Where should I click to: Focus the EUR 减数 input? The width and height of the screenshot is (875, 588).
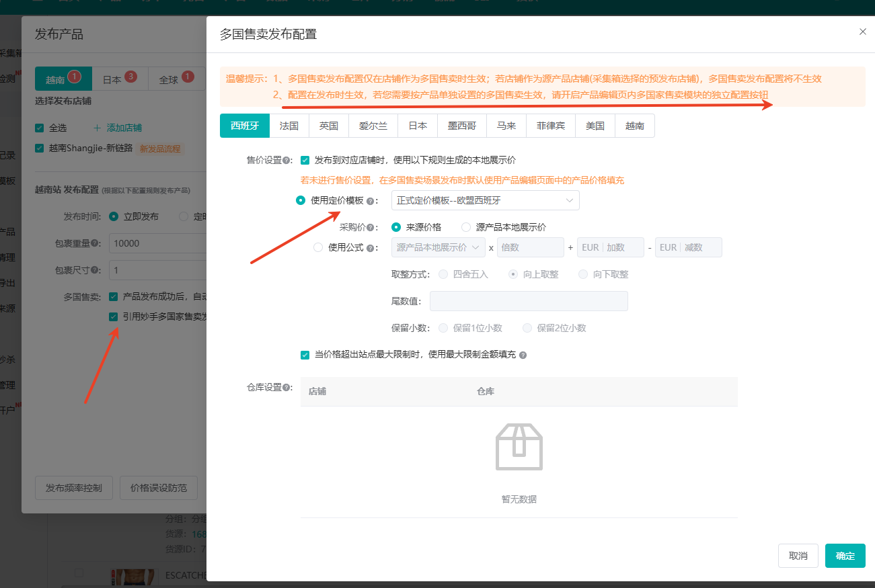coord(689,247)
